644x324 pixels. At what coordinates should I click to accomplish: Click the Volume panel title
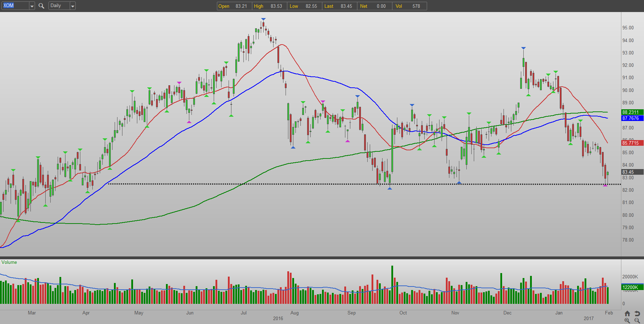(x=9, y=262)
